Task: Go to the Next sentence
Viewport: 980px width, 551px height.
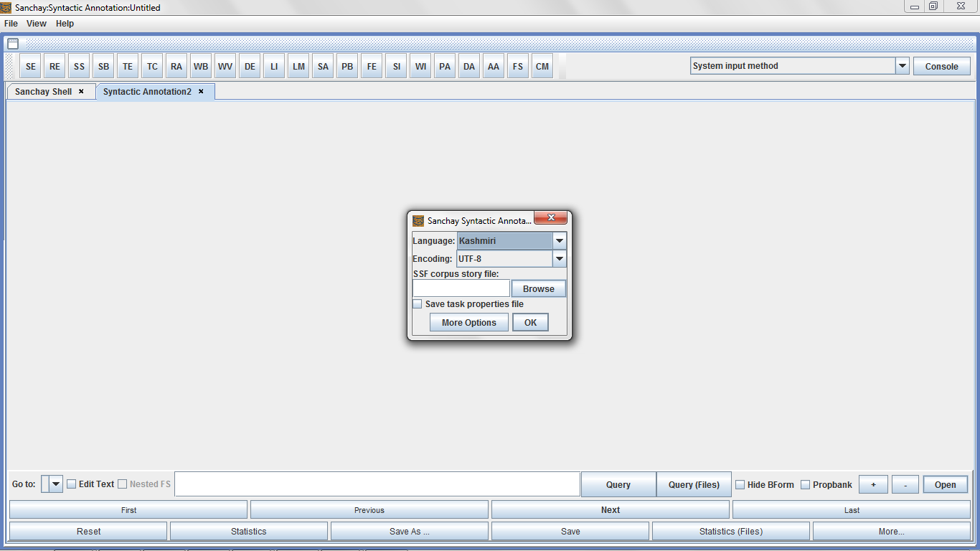Action: click(611, 510)
